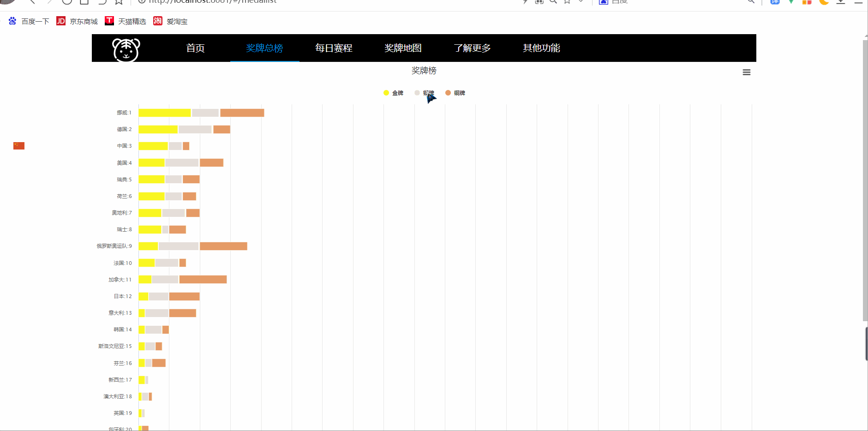The height and width of the screenshot is (431, 868).
Task: Click the China flag icon
Action: (x=19, y=146)
